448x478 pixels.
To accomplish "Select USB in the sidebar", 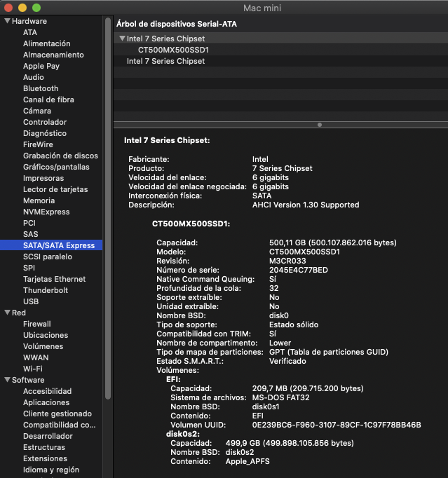I will [31, 301].
